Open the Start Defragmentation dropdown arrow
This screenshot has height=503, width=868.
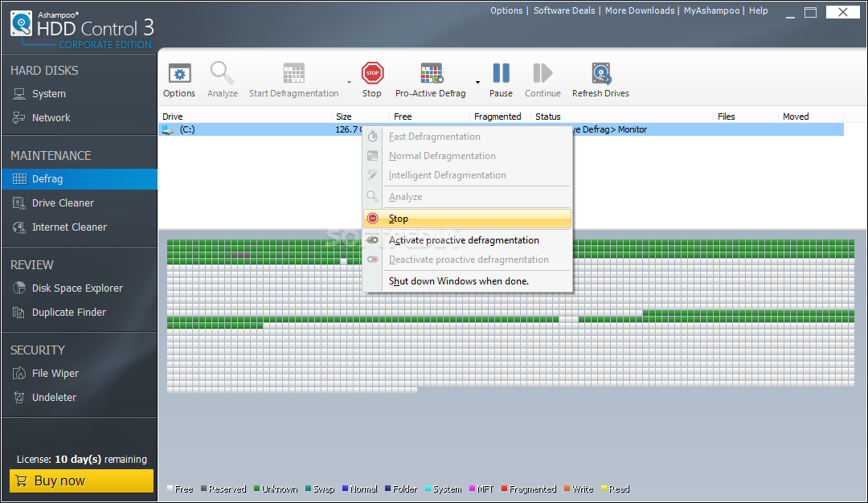350,83
